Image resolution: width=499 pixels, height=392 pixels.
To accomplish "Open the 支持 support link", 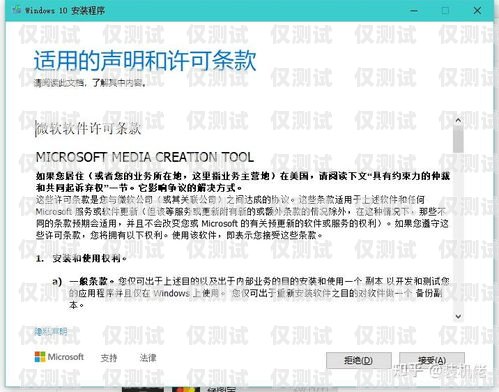I will 109,358.
